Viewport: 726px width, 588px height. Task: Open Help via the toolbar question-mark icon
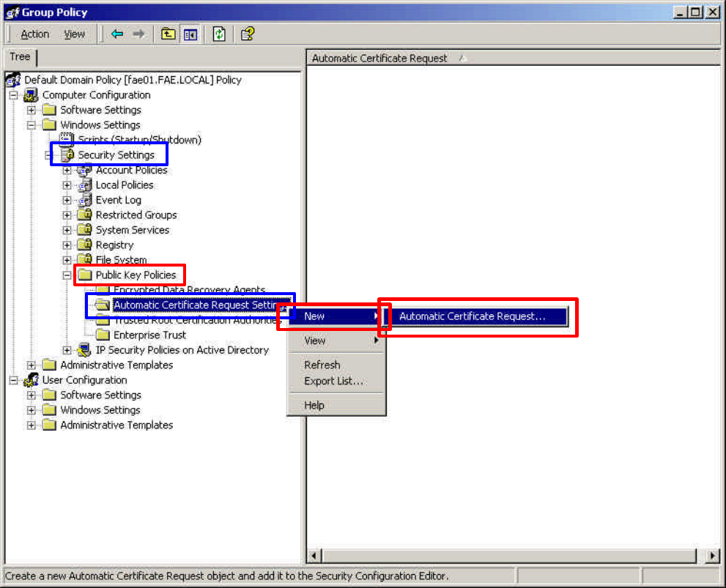pyautogui.click(x=248, y=34)
